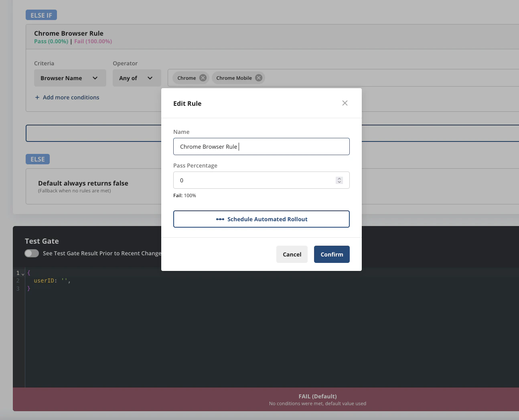Click into the rule Name field
519x420 pixels.
[262, 147]
